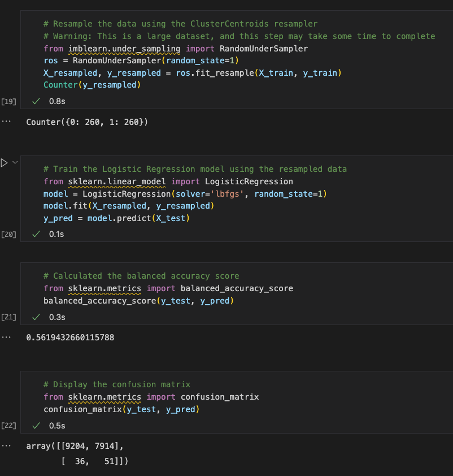The height and width of the screenshot is (476, 453).
Task: Click the checkmark beside 0.5s in cell 22
Action: pyautogui.click(x=36, y=426)
